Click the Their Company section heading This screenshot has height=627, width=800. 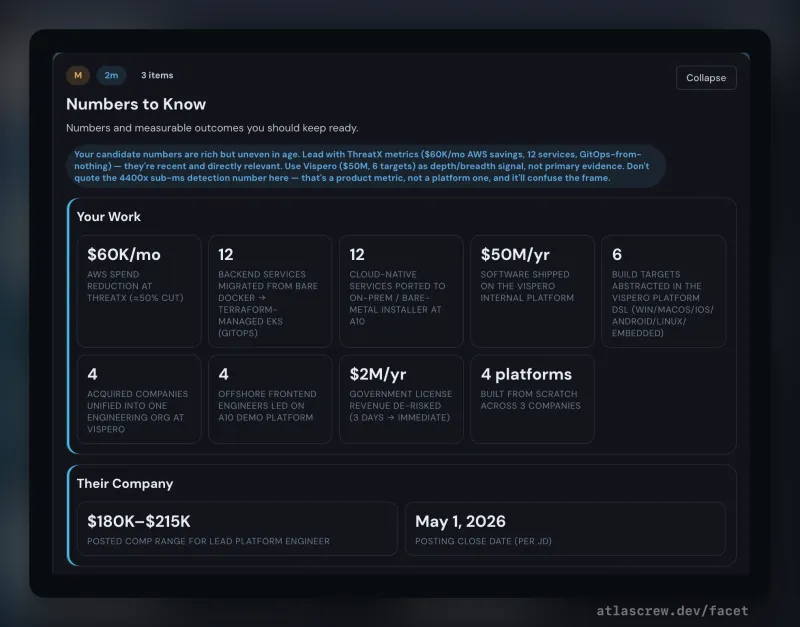[x=125, y=484]
